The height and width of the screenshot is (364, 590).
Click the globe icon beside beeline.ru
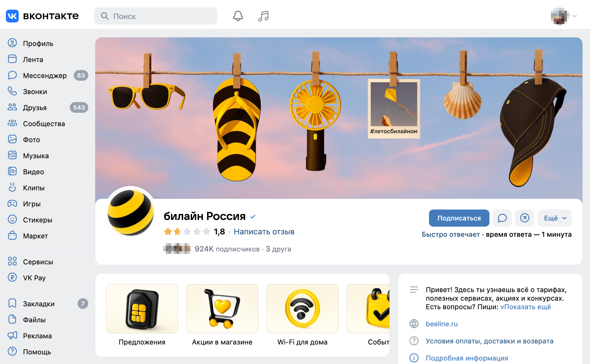[414, 324]
